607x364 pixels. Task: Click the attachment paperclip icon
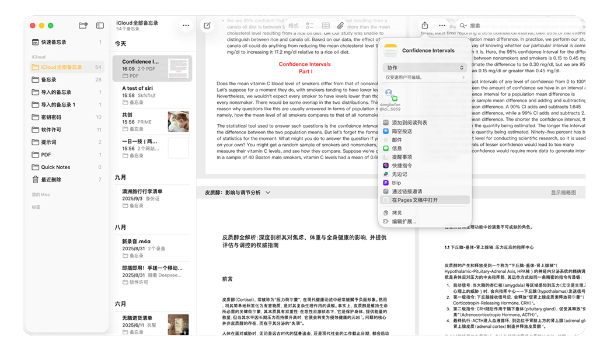[x=341, y=26]
